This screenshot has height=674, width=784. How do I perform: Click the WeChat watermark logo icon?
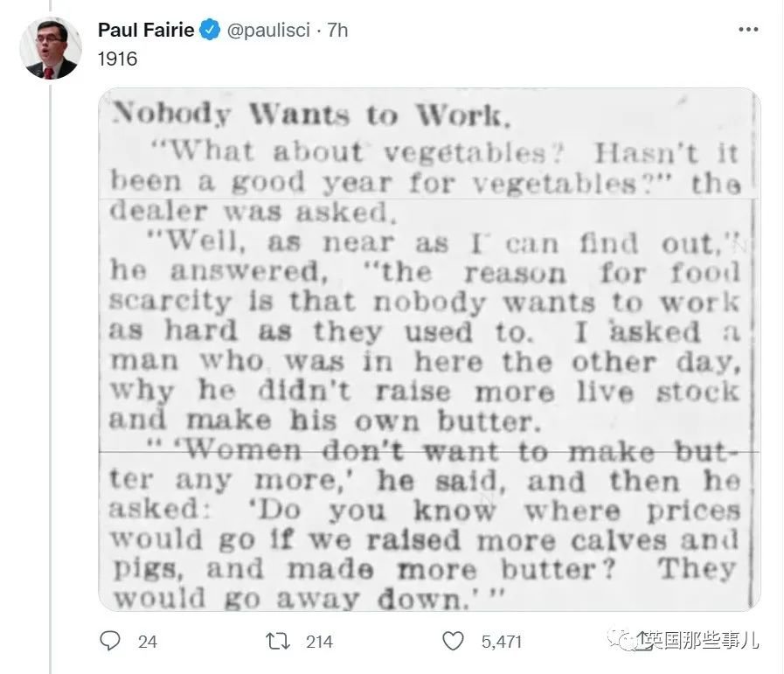(x=620, y=640)
